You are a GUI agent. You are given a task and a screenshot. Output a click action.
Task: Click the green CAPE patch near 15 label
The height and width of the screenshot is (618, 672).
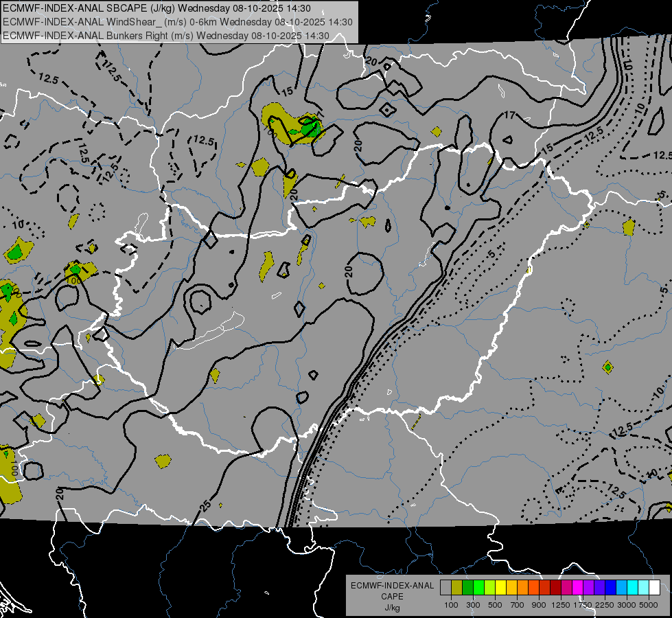[x=310, y=126]
